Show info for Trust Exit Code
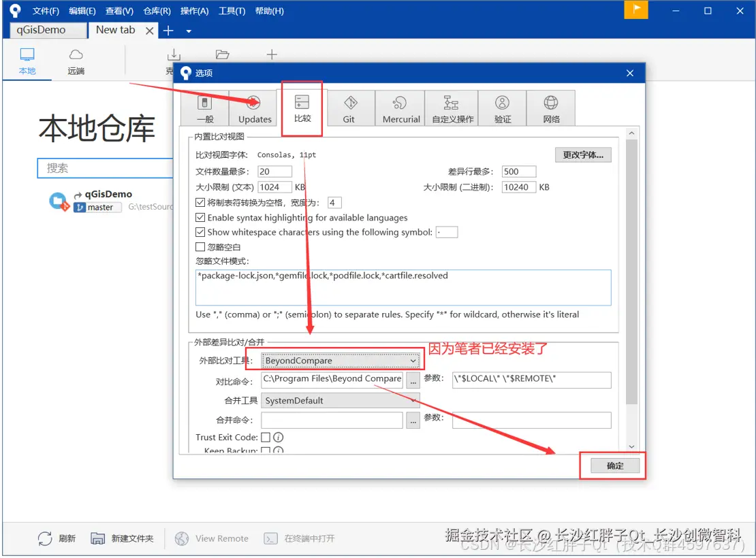 (279, 437)
